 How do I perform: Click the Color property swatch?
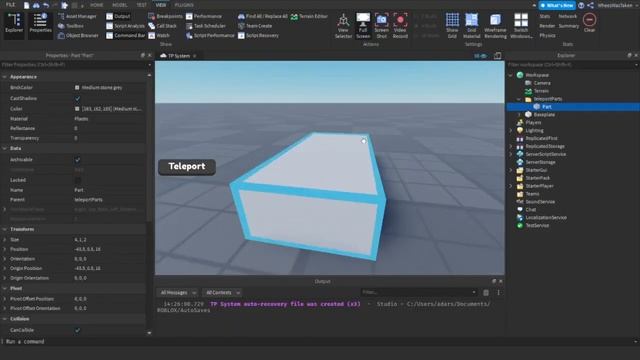click(77, 109)
